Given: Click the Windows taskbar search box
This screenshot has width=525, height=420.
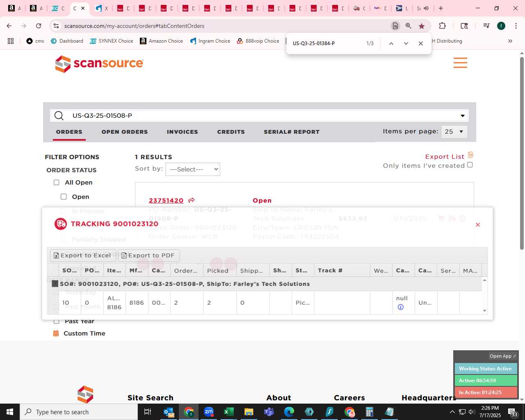Looking at the screenshot, I should pos(78,412).
